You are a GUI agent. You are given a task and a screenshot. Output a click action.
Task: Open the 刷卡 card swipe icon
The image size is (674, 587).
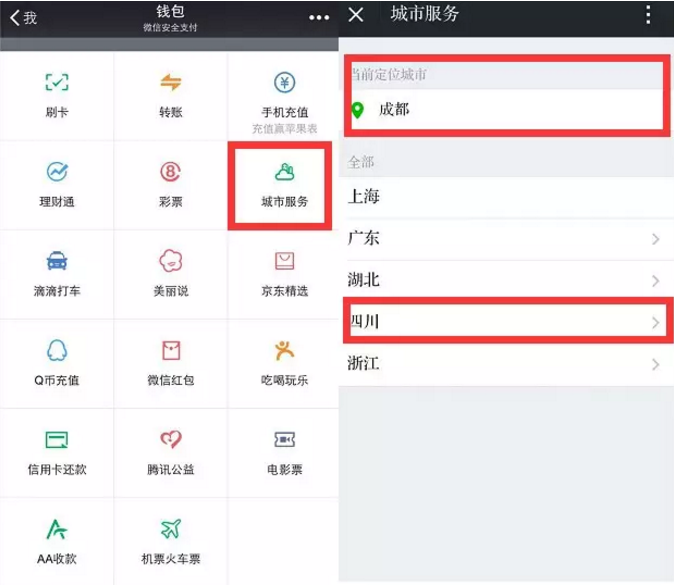57,82
